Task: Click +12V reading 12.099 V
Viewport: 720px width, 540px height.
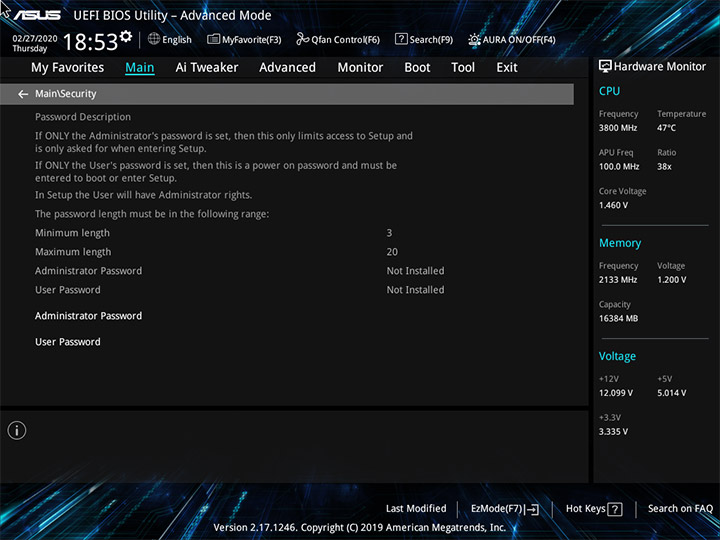Action: coord(615,393)
